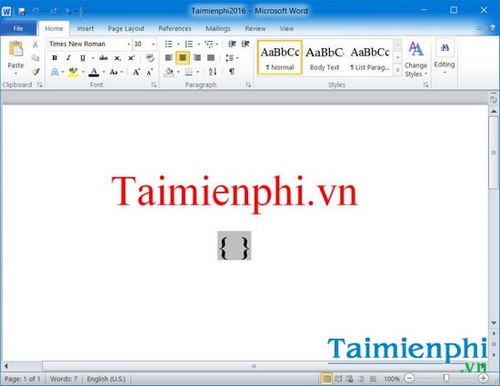Viewport: 500px width, 386px height.
Task: Toggle Italic formatting
Action: (x=68, y=58)
